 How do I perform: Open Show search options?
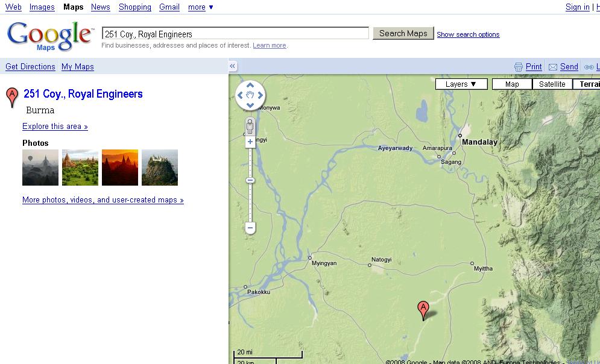click(x=468, y=34)
